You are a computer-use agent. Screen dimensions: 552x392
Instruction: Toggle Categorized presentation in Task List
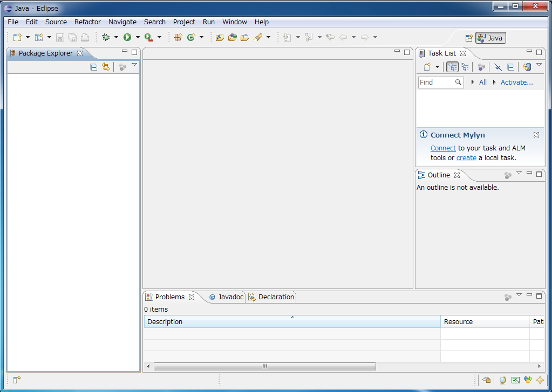tap(452, 67)
